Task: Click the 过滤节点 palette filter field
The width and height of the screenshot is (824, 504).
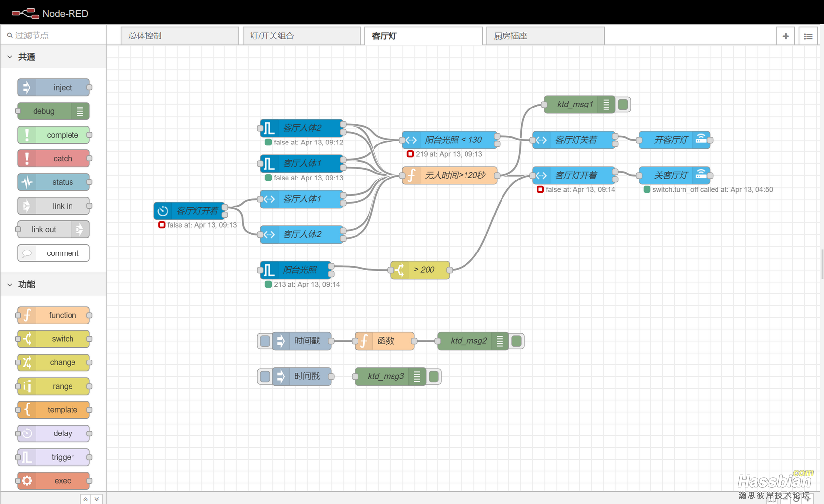Action: (x=53, y=36)
